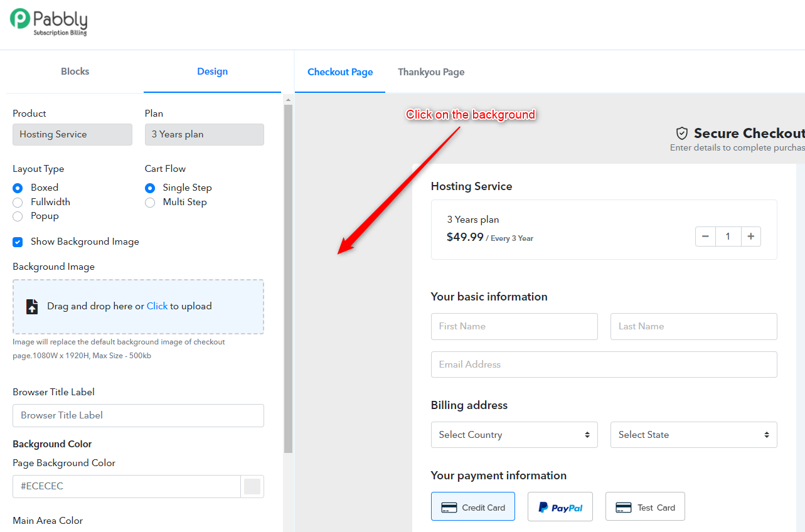Screen dimensions: 805x532
Task: Open the Select Country dropdown
Action: click(x=514, y=435)
